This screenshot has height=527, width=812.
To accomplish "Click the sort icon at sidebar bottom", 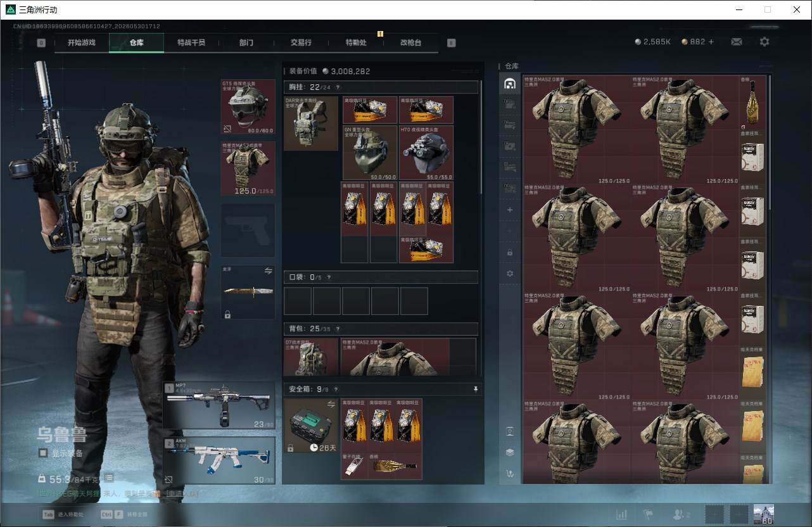I will coord(510,473).
